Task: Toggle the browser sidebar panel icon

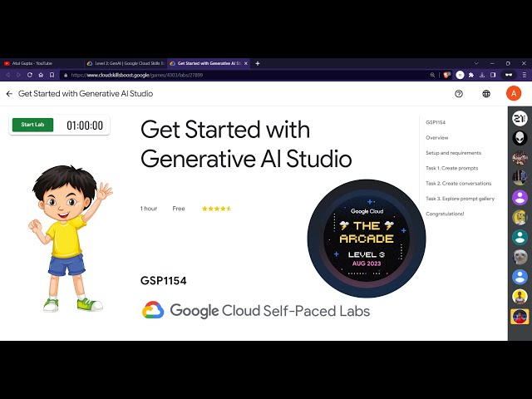Action: (493, 75)
